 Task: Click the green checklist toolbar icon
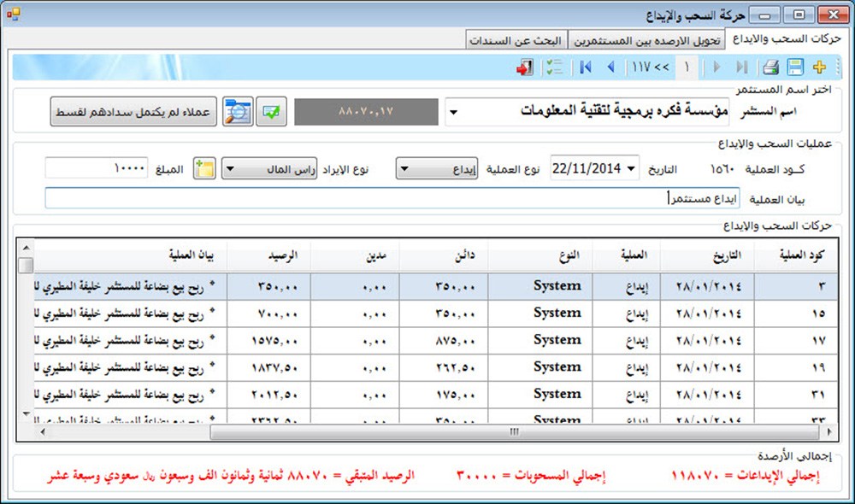pos(555,67)
